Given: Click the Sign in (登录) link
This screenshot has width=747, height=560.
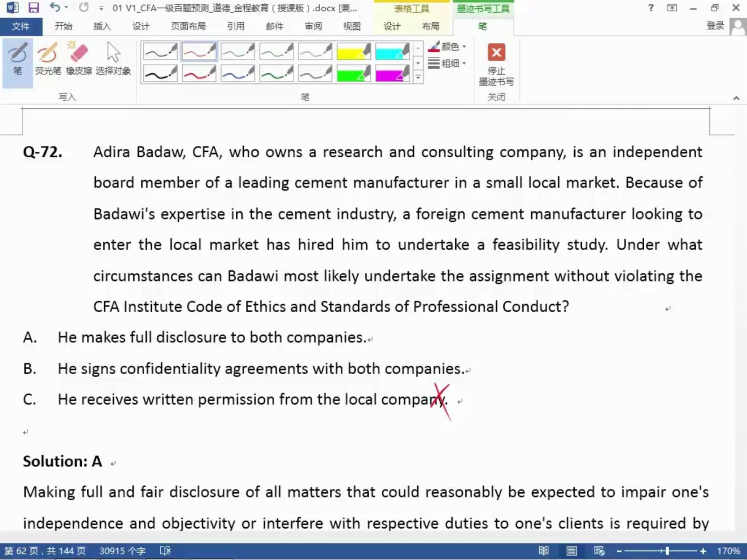Looking at the screenshot, I should 715,26.
